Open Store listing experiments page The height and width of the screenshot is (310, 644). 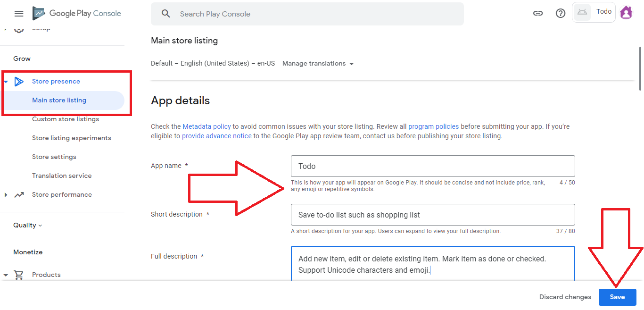point(72,138)
